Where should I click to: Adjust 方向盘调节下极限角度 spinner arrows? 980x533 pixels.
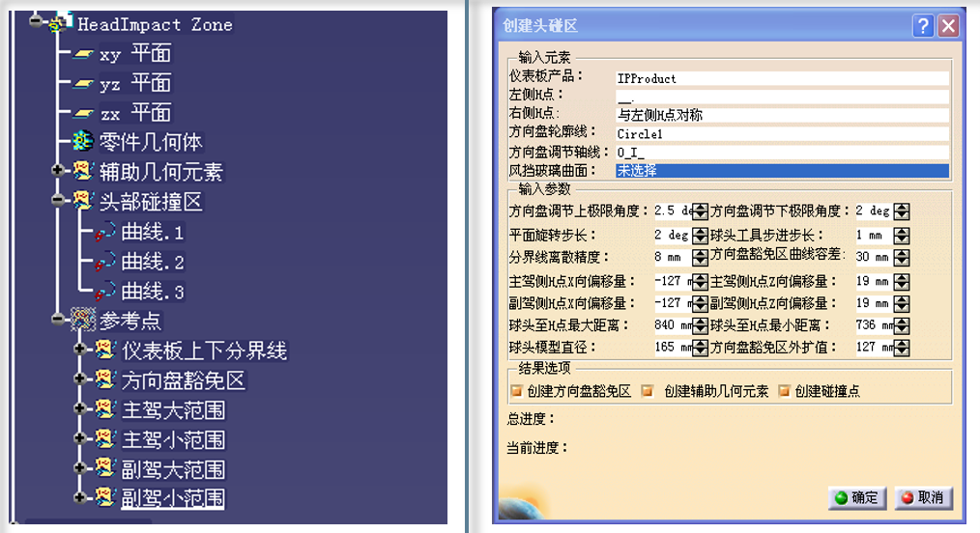click(x=902, y=211)
